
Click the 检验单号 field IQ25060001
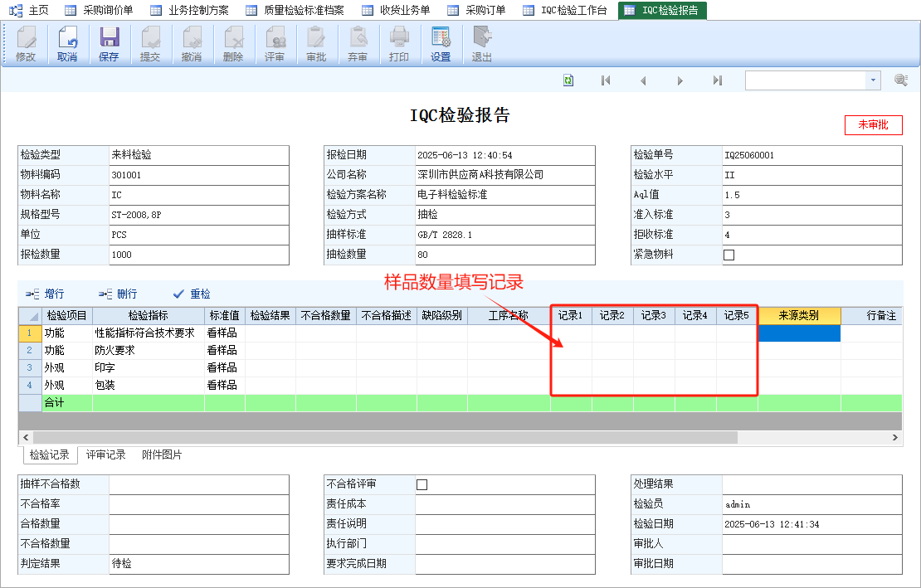click(x=811, y=156)
